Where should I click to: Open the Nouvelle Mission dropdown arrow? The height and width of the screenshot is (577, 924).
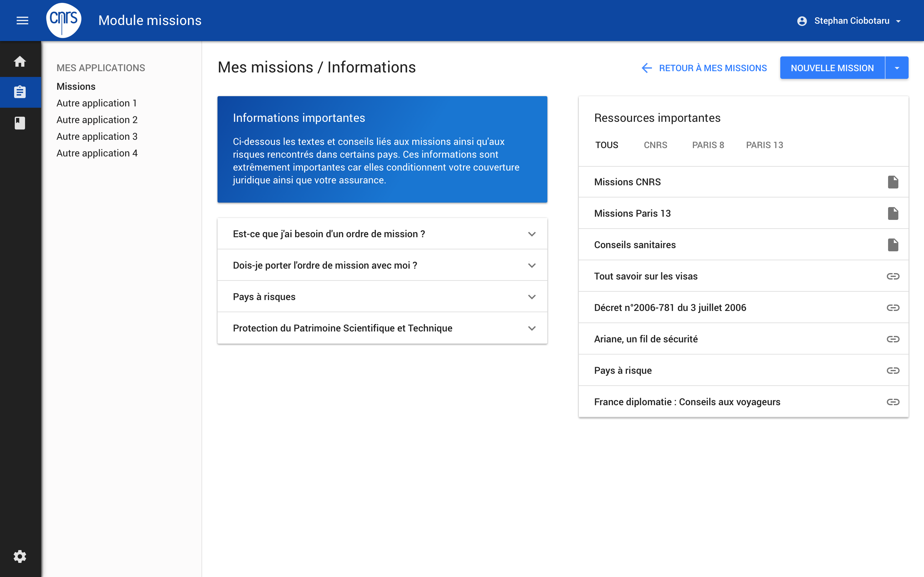(896, 68)
